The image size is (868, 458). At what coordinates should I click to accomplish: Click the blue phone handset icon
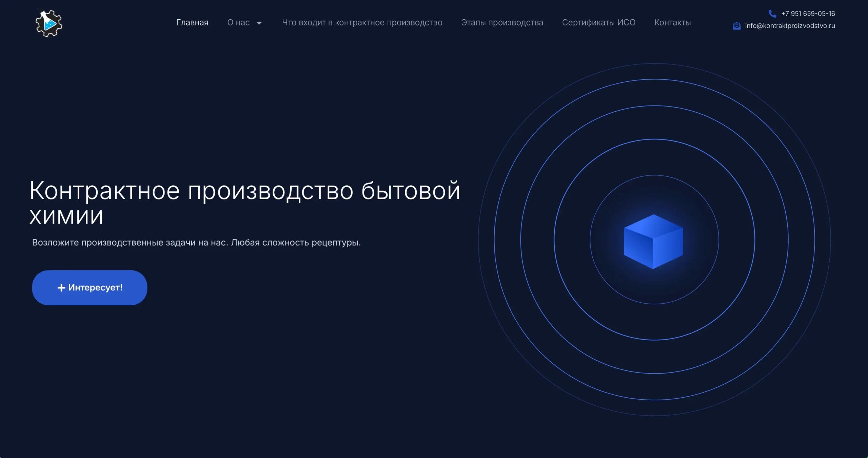(772, 14)
